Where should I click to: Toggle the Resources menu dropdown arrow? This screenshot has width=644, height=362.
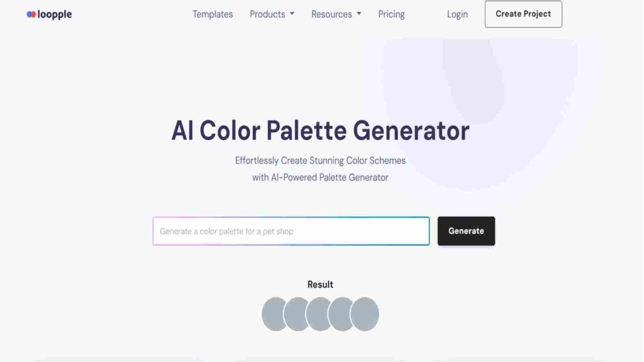360,14
